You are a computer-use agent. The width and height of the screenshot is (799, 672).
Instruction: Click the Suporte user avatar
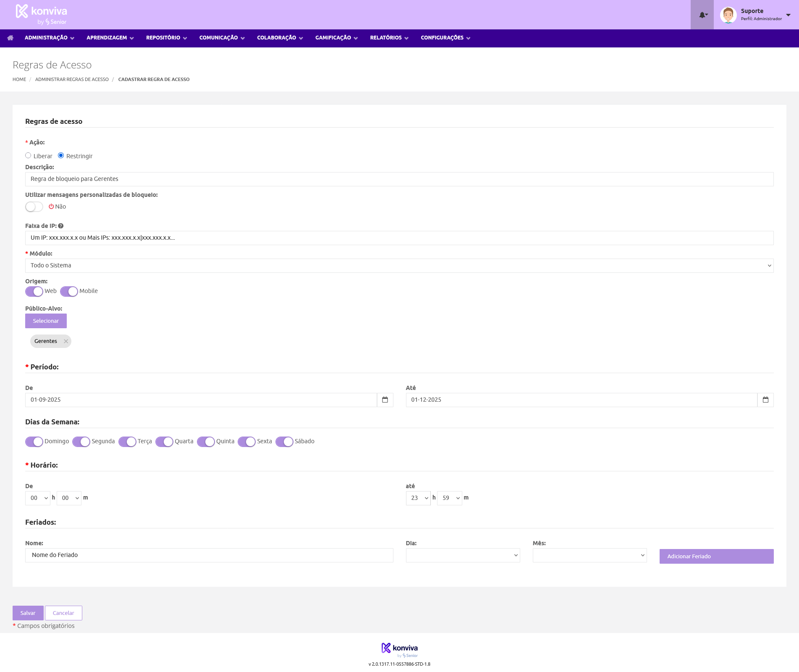click(x=728, y=15)
